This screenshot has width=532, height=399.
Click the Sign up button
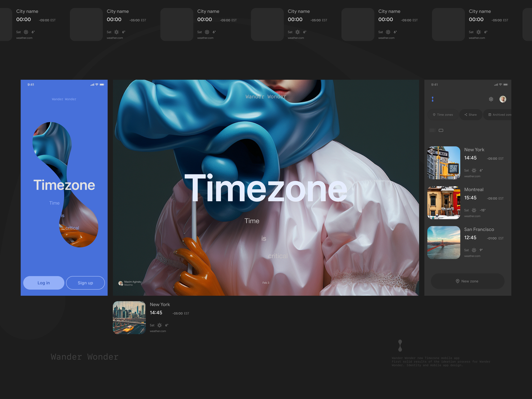click(85, 283)
